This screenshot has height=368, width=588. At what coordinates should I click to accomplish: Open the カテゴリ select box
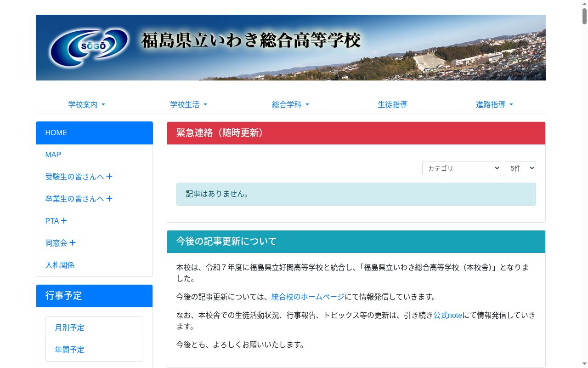(x=462, y=168)
